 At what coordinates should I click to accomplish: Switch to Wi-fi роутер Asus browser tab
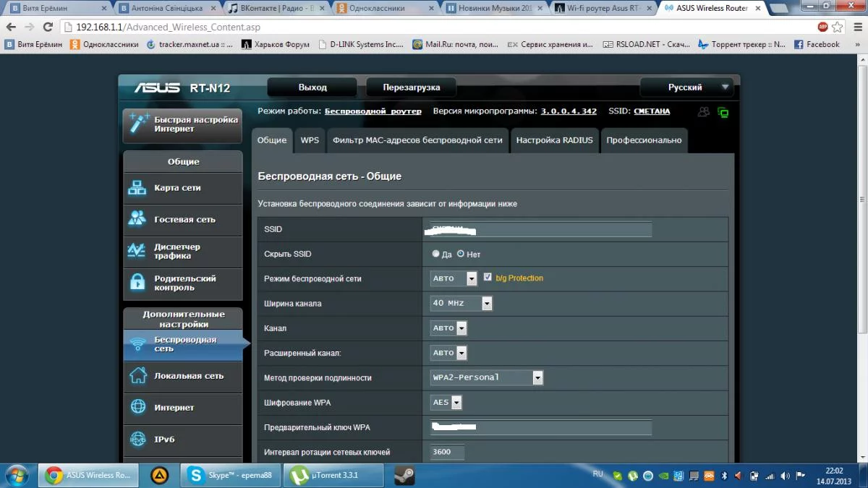pos(603,8)
